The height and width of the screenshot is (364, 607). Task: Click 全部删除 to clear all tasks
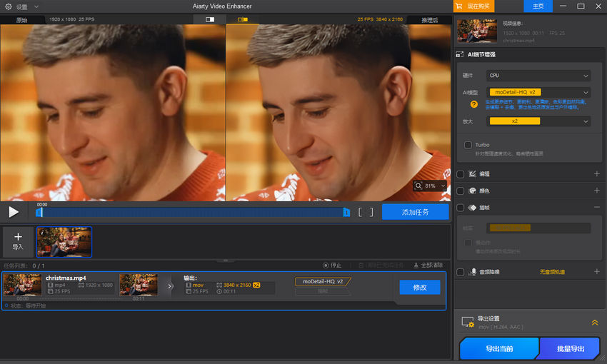pos(428,266)
